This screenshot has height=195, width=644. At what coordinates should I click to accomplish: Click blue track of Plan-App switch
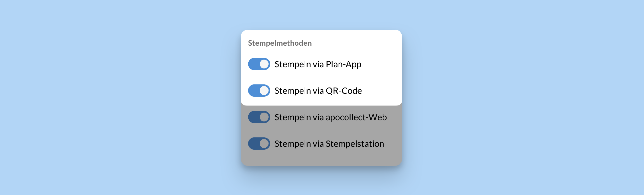pos(253,64)
